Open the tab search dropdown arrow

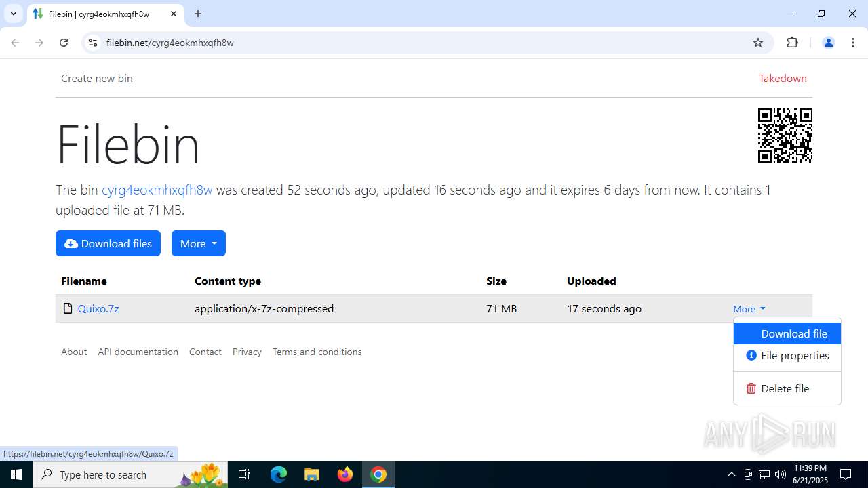13,14
